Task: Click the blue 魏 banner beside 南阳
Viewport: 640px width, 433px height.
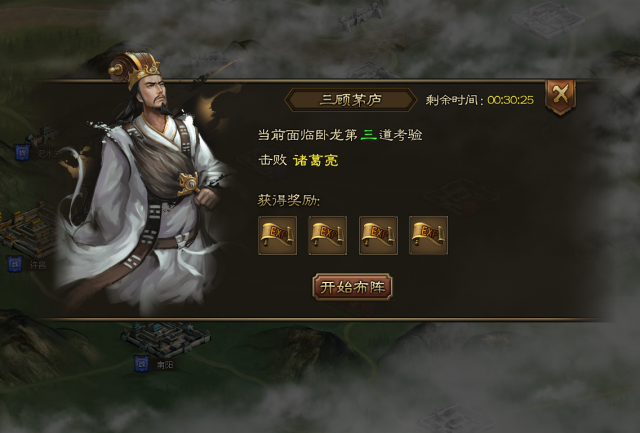Action: pyautogui.click(x=142, y=363)
